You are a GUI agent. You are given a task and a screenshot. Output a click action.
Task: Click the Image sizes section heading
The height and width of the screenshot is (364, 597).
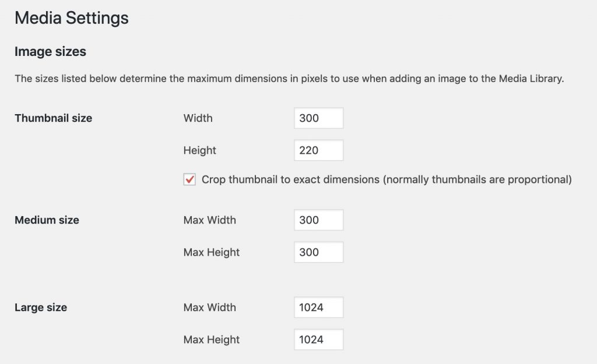(50, 52)
